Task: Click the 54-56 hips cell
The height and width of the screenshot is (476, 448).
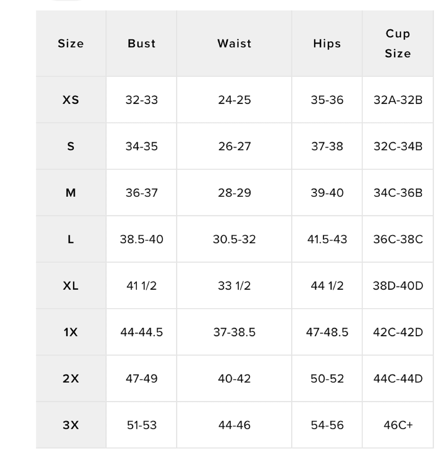Action: (x=327, y=425)
